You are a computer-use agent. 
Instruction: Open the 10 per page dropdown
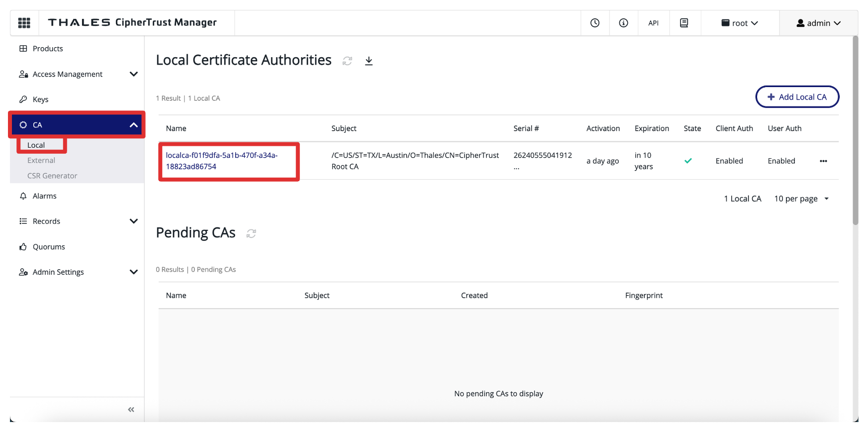pyautogui.click(x=801, y=199)
